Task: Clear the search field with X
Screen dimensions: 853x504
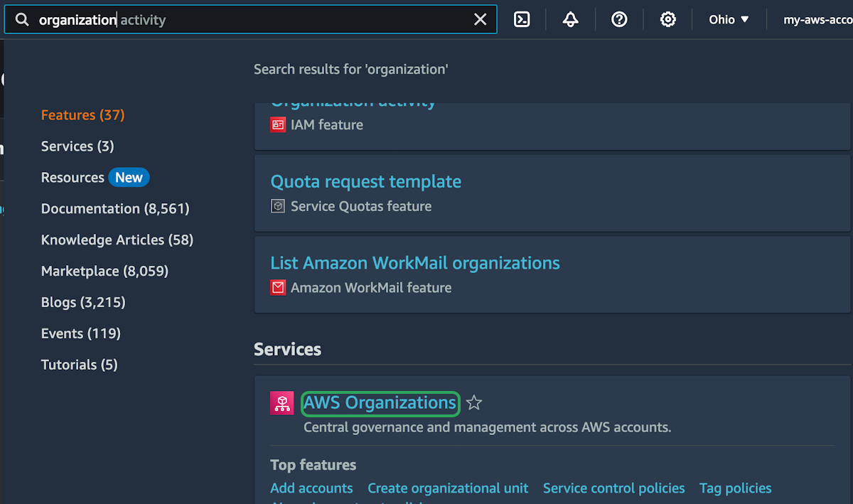Action: (x=481, y=20)
